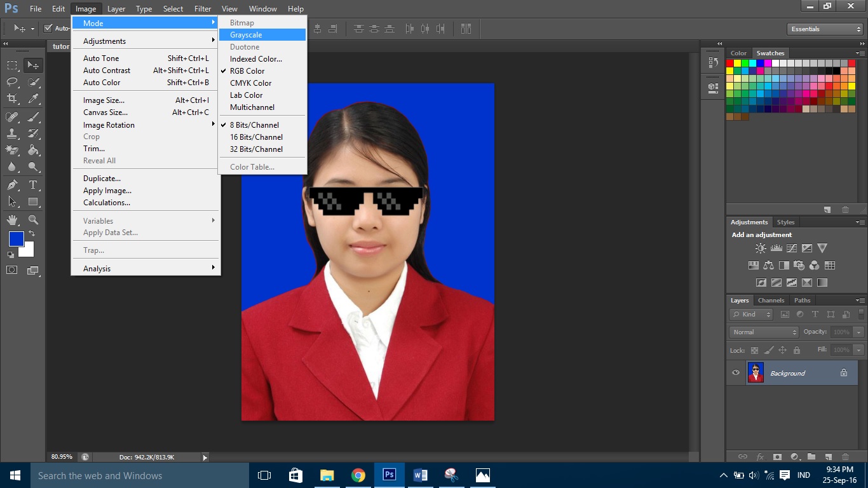Image resolution: width=868 pixels, height=488 pixels.
Task: Select the Quick Selection tool
Action: [x=33, y=81]
